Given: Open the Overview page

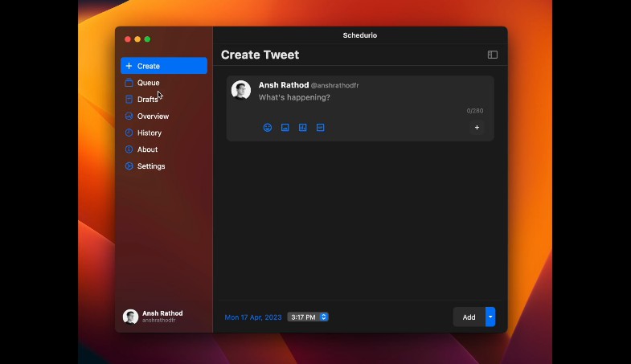Looking at the screenshot, I should coord(164,116).
